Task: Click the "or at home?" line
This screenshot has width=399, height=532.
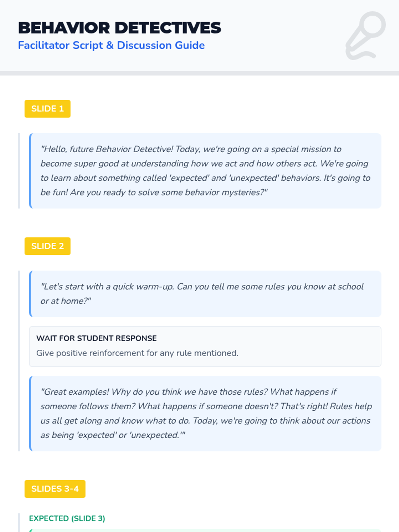Action: pos(66,301)
